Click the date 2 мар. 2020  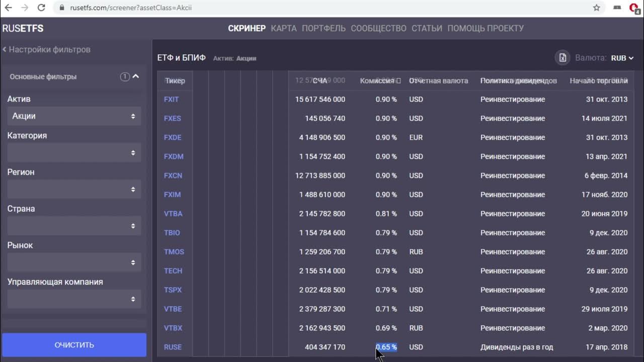608,328
